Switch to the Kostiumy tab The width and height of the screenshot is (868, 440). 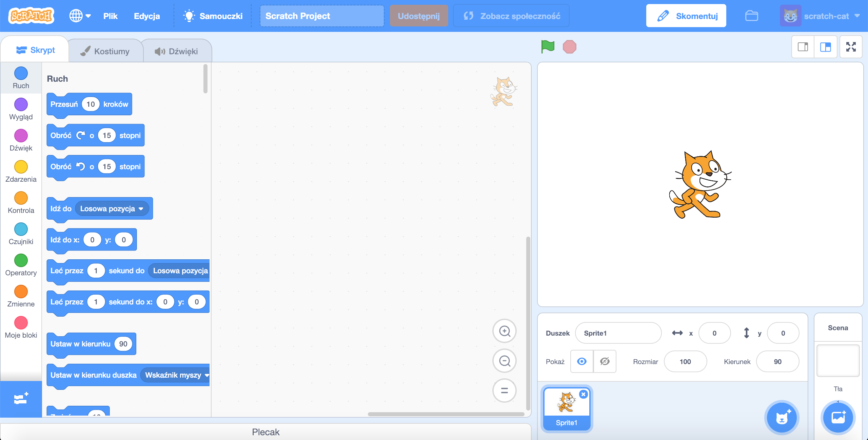(105, 51)
